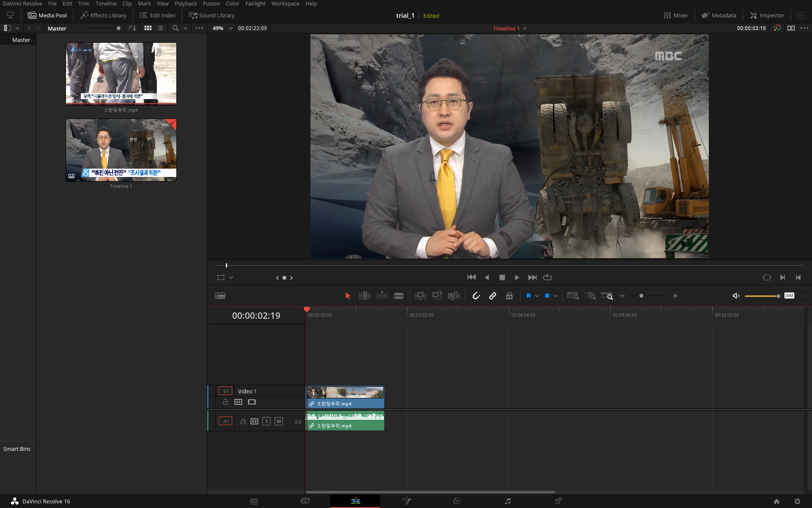Click the insert clip toolbar icon

point(420,296)
